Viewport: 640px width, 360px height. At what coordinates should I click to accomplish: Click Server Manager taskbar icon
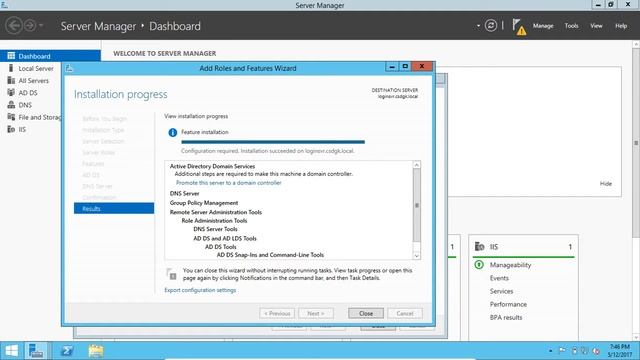[x=36, y=351]
